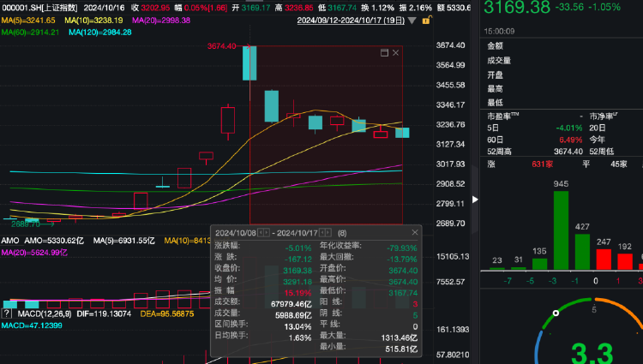
Task: Step start date 2024/10/08 forward
Action: click(x=267, y=233)
